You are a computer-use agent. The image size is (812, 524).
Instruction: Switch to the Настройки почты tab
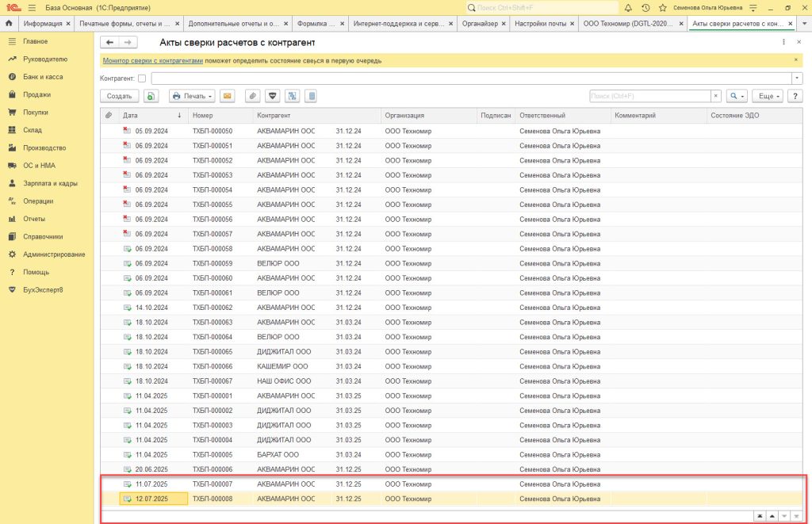541,24
